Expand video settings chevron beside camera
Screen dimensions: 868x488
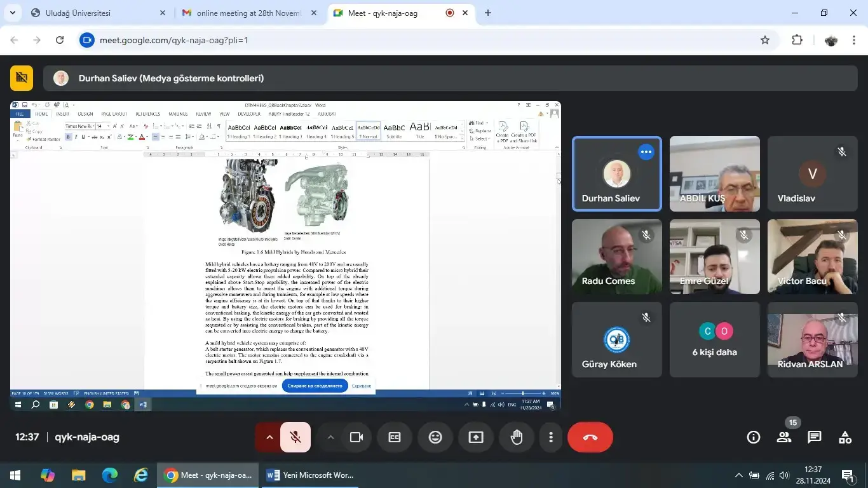(330, 437)
